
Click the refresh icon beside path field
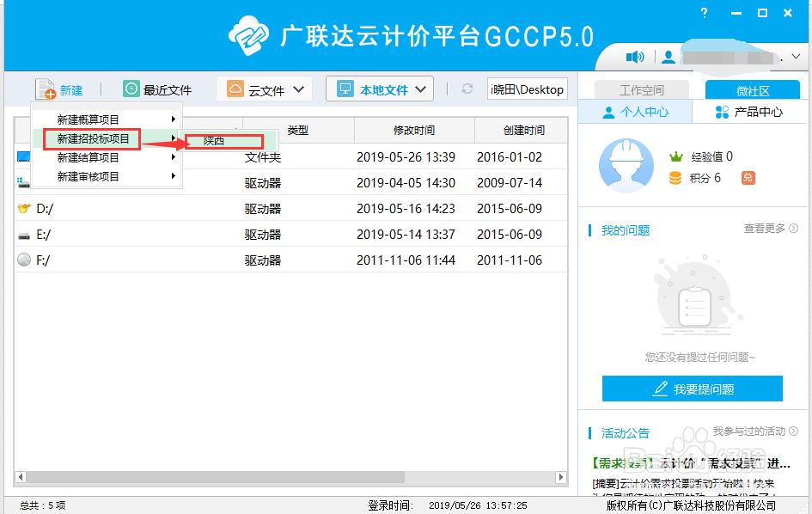tap(467, 89)
